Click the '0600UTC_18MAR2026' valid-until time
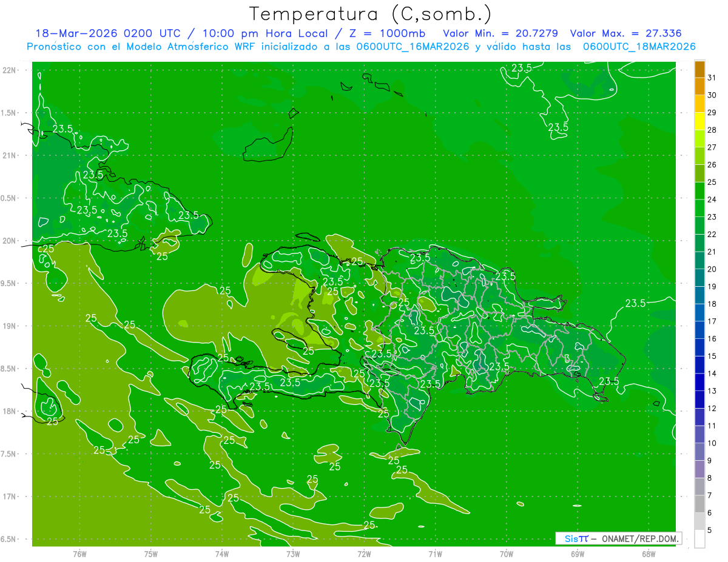The image size is (728, 562). click(639, 46)
